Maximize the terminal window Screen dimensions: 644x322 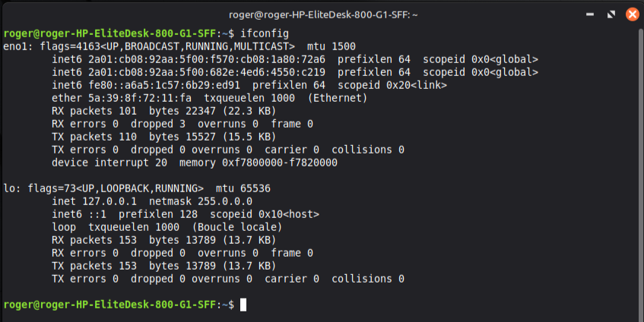tap(611, 14)
